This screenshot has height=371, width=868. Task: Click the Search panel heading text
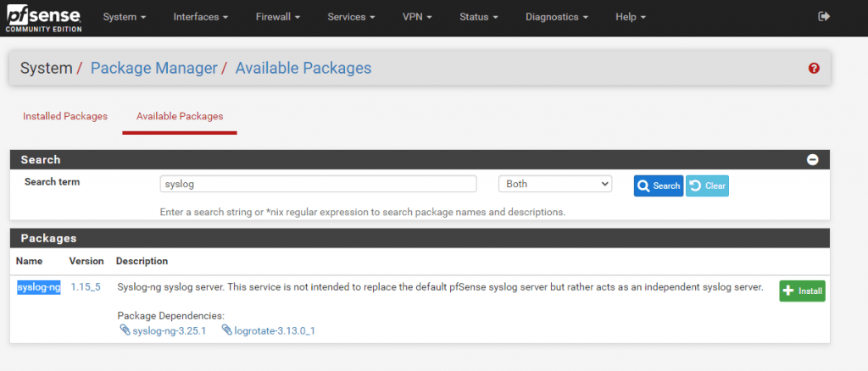point(41,160)
